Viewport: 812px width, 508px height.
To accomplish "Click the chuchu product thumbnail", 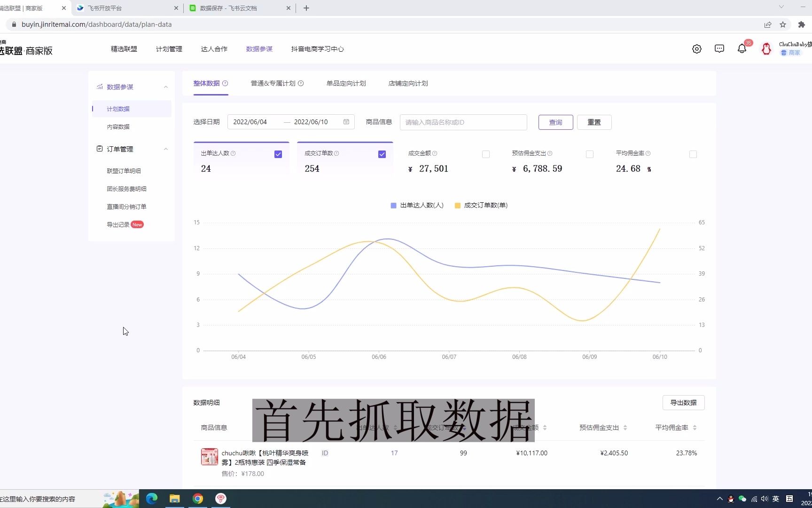I will [210, 457].
